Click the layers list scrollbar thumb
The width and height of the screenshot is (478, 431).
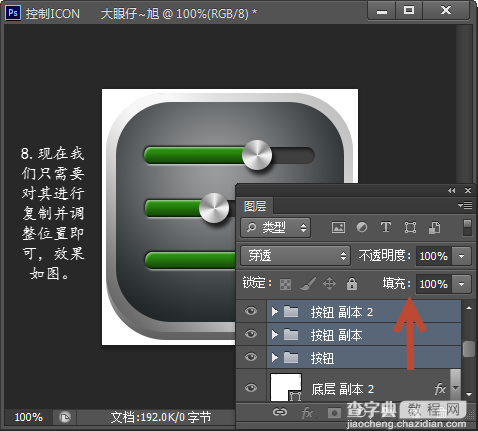click(x=469, y=348)
